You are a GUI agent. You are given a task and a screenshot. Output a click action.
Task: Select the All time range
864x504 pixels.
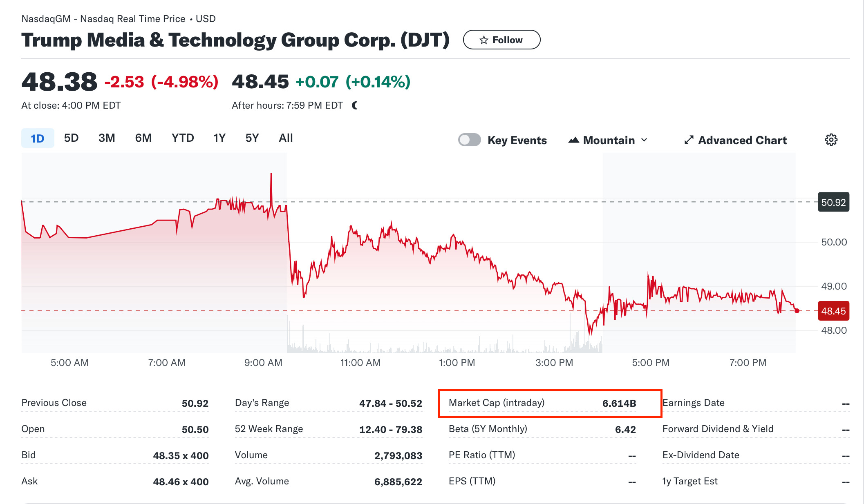[x=286, y=138]
